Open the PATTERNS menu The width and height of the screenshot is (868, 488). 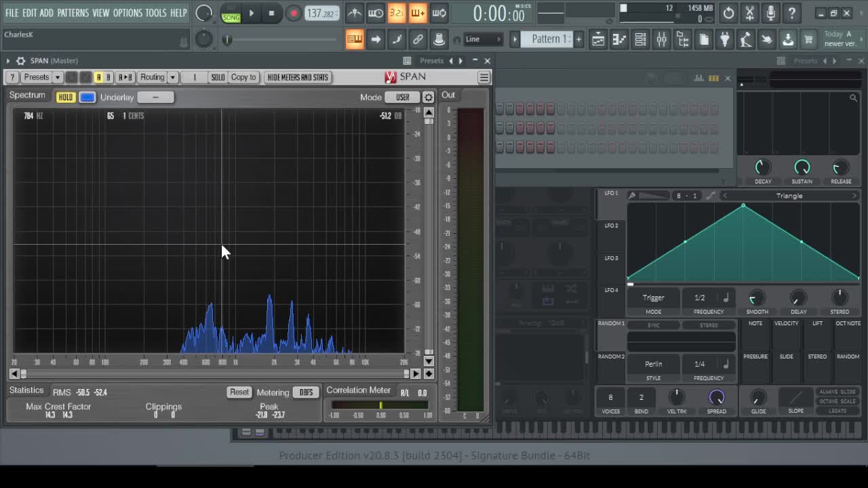coord(73,13)
